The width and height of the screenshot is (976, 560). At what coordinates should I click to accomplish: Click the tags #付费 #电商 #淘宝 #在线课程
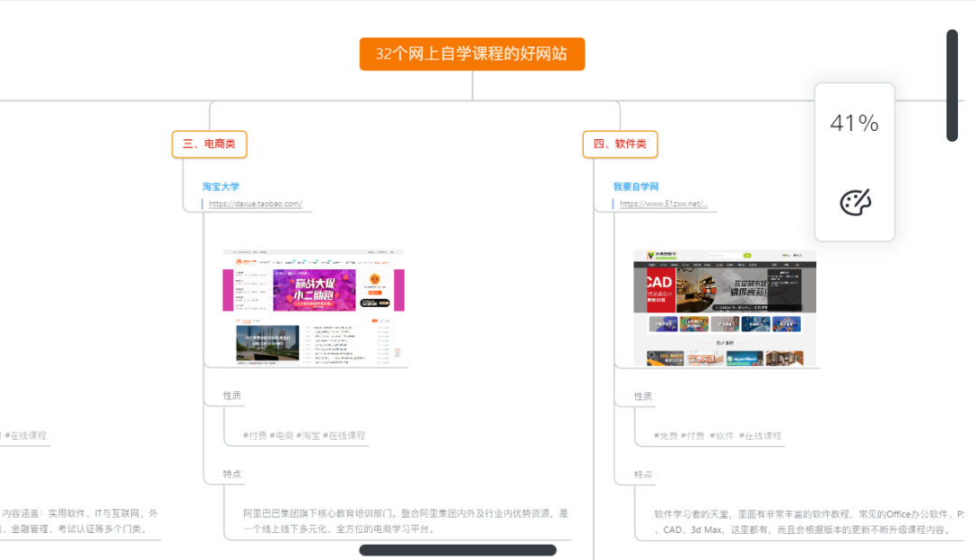[304, 435]
